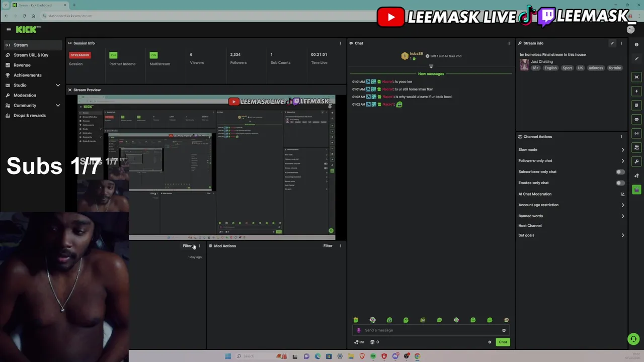The width and height of the screenshot is (644, 362).
Task: Open the emote picker in message box
Action: tap(504, 330)
